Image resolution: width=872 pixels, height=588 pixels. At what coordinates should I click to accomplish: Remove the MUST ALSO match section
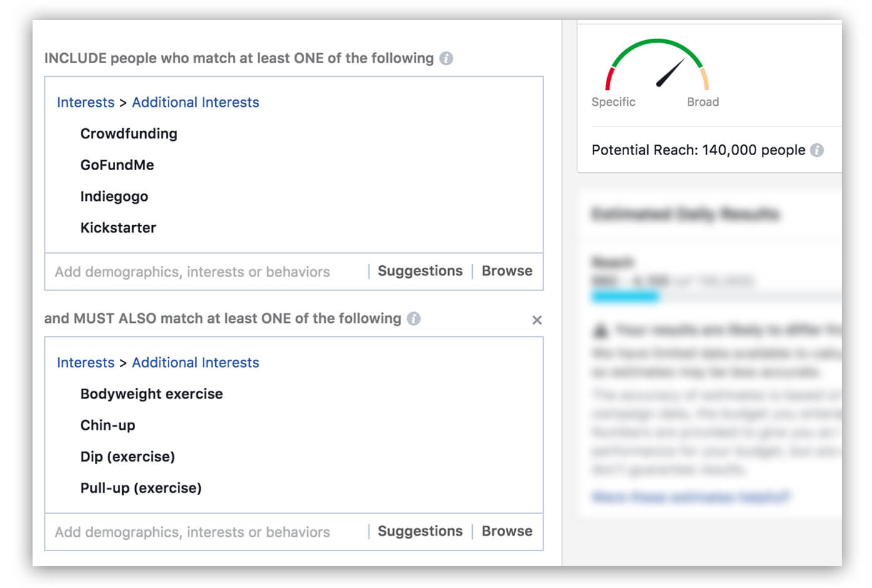(x=537, y=320)
